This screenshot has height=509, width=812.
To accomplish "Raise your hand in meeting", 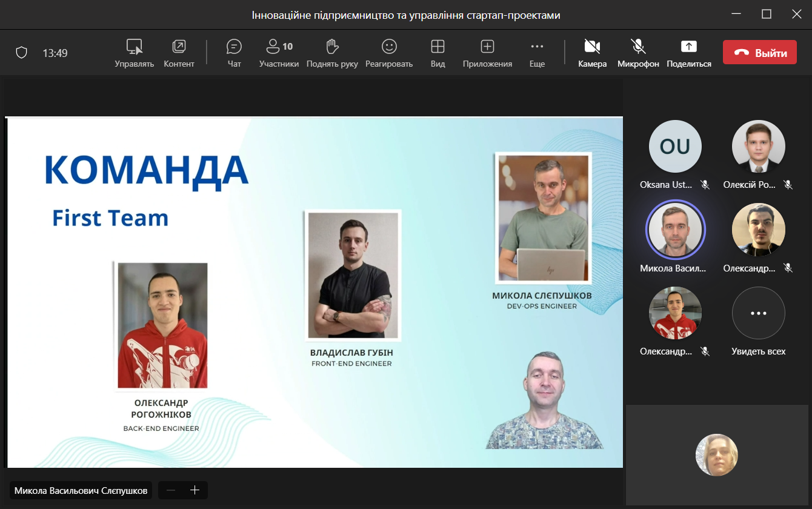I will coord(332,53).
